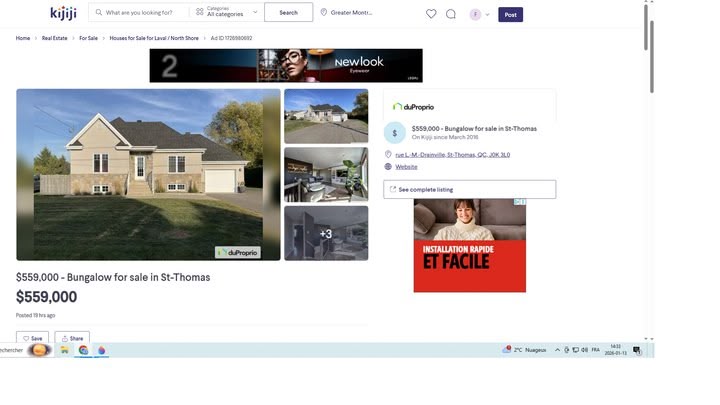The image size is (720, 405).
Task: Open notification center in system tray
Action: pos(637,350)
